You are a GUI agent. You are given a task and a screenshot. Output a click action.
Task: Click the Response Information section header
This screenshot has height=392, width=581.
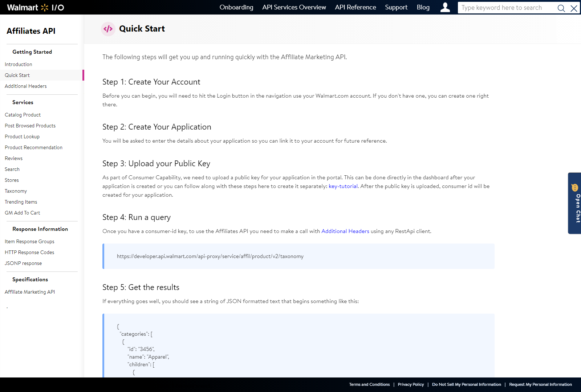(x=40, y=229)
